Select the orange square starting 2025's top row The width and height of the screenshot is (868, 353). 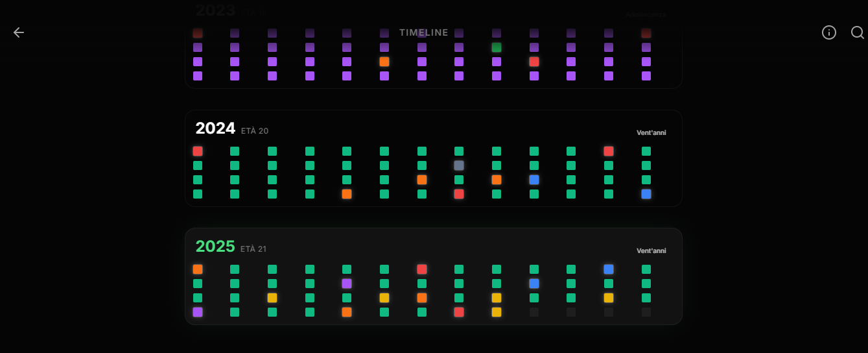click(198, 269)
